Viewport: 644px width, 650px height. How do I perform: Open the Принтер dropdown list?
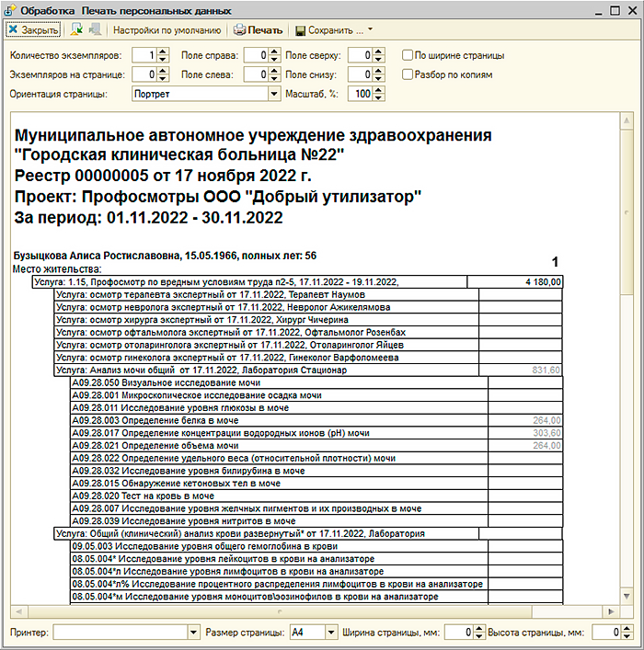click(x=193, y=633)
